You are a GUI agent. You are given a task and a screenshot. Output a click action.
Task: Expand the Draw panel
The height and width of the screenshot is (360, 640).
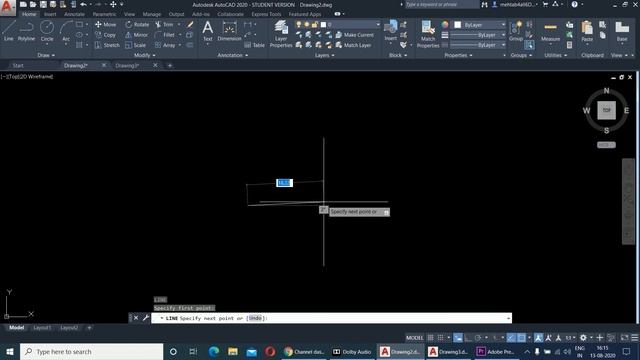(46, 55)
